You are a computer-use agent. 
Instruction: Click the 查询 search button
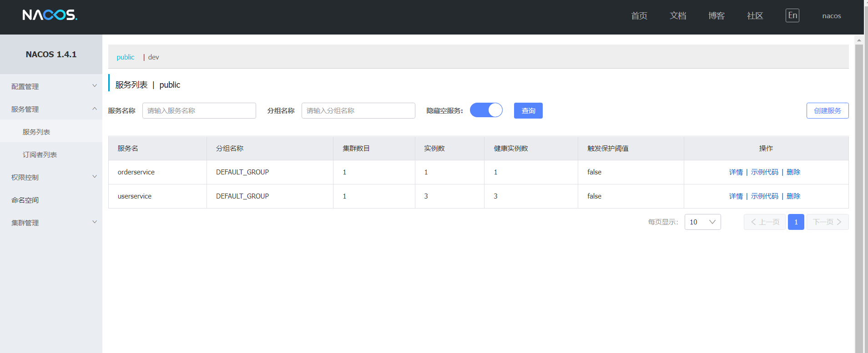coord(528,110)
